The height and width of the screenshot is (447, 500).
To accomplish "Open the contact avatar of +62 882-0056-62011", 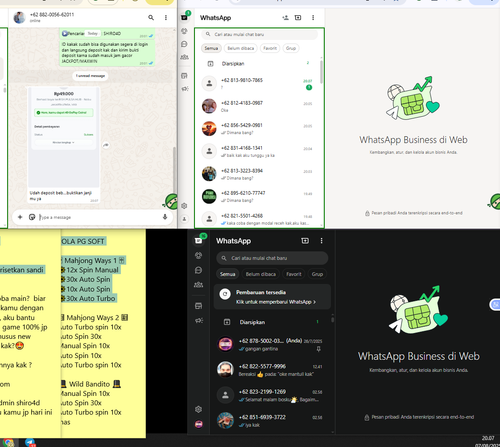I will click(x=19, y=17).
